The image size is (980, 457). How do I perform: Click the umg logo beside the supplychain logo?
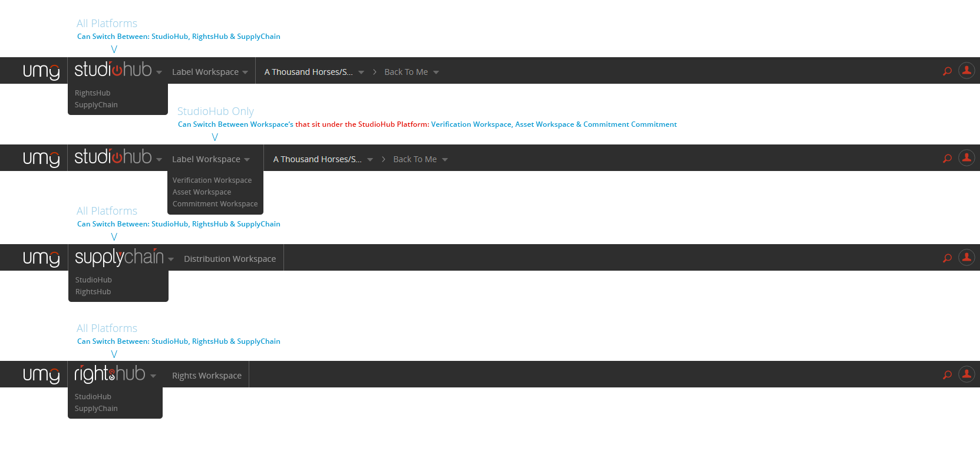click(41, 258)
